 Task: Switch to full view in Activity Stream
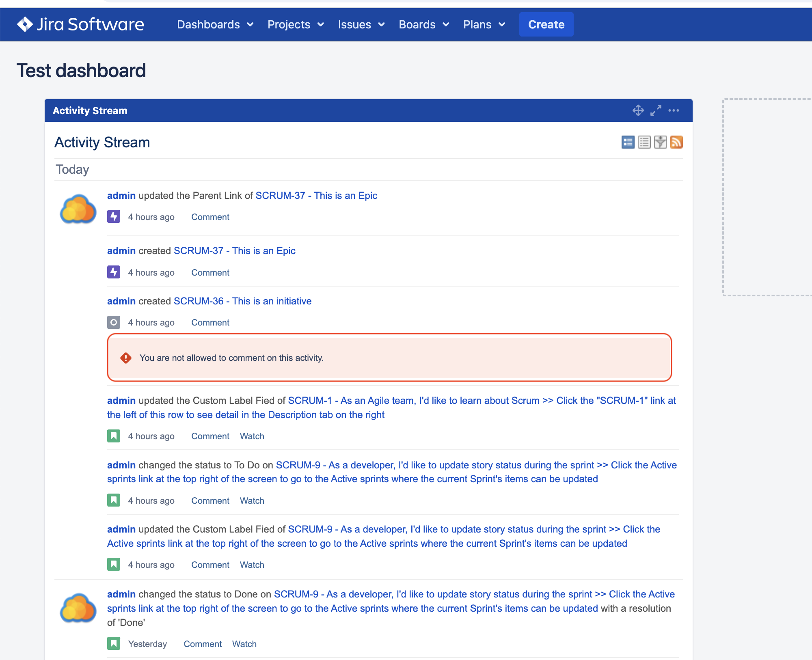pyautogui.click(x=628, y=142)
